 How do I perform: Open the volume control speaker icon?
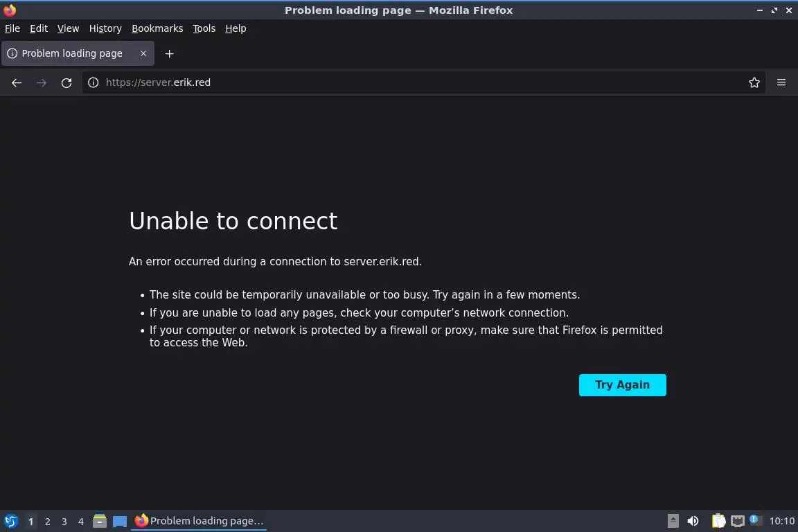[693, 521]
